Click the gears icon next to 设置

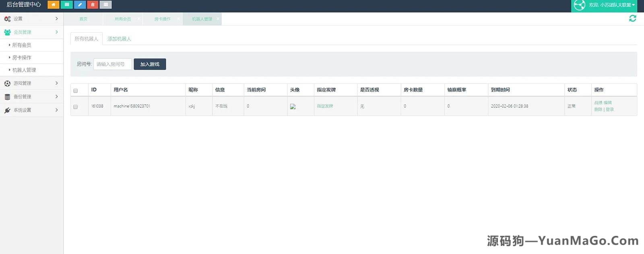click(7, 19)
